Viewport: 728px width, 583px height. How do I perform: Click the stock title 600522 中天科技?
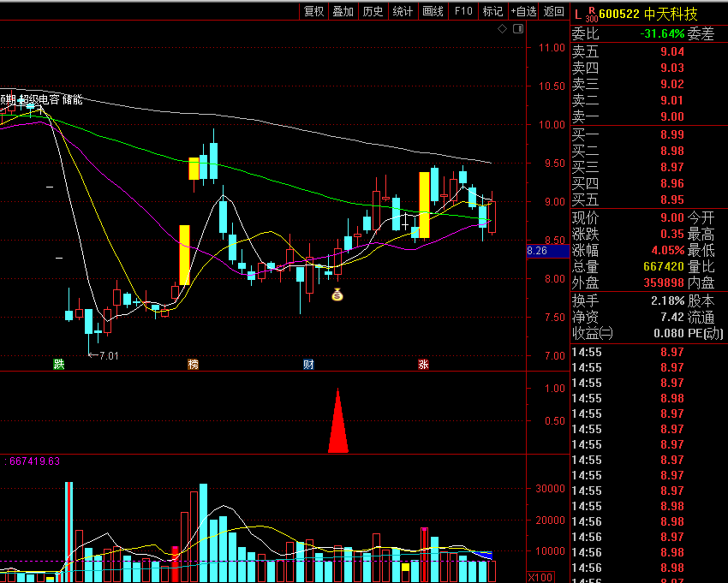tap(648, 15)
